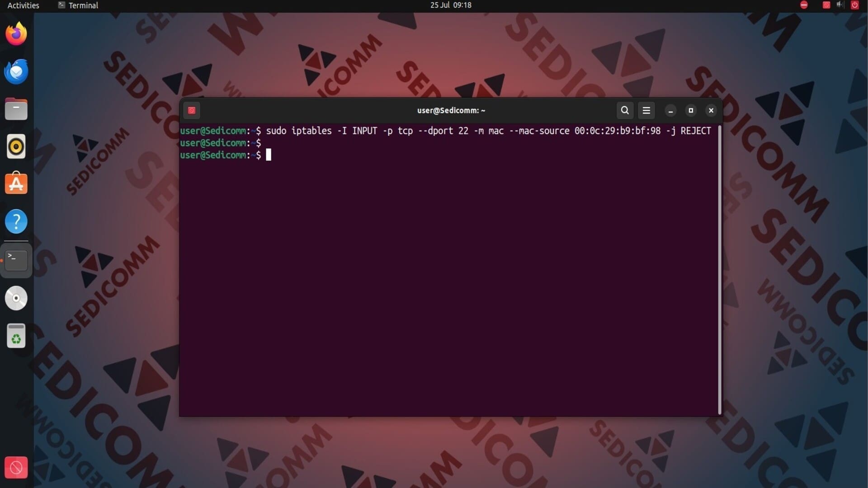Viewport: 868px width, 488px height.
Task: Select the Terminal dock icon
Action: click(16, 260)
